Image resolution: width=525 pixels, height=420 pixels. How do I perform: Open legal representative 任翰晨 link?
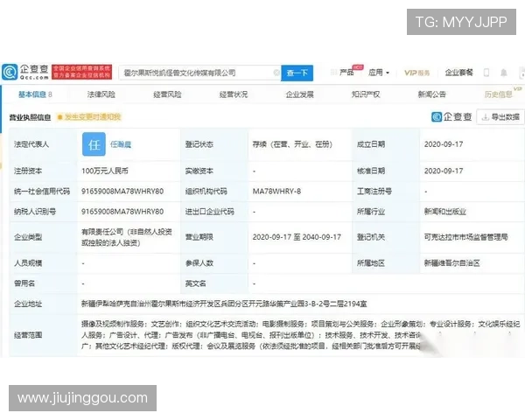(x=121, y=144)
